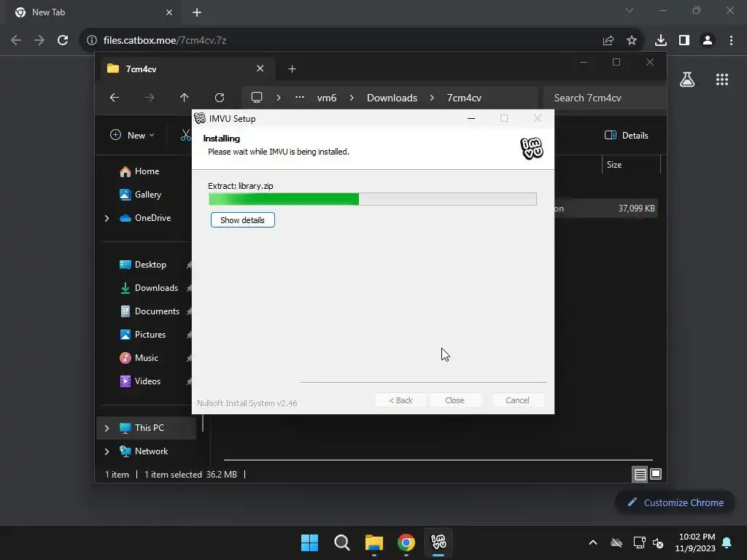This screenshot has width=747, height=560.
Task: Click the Search 7cm4cv field
Action: click(604, 98)
